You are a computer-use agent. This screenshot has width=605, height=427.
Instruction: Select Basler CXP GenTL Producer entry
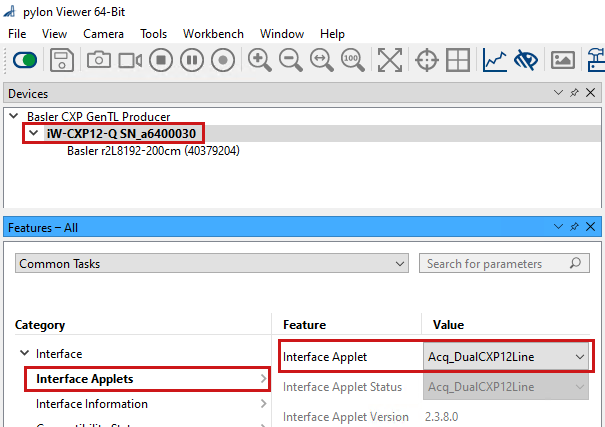[x=98, y=116]
